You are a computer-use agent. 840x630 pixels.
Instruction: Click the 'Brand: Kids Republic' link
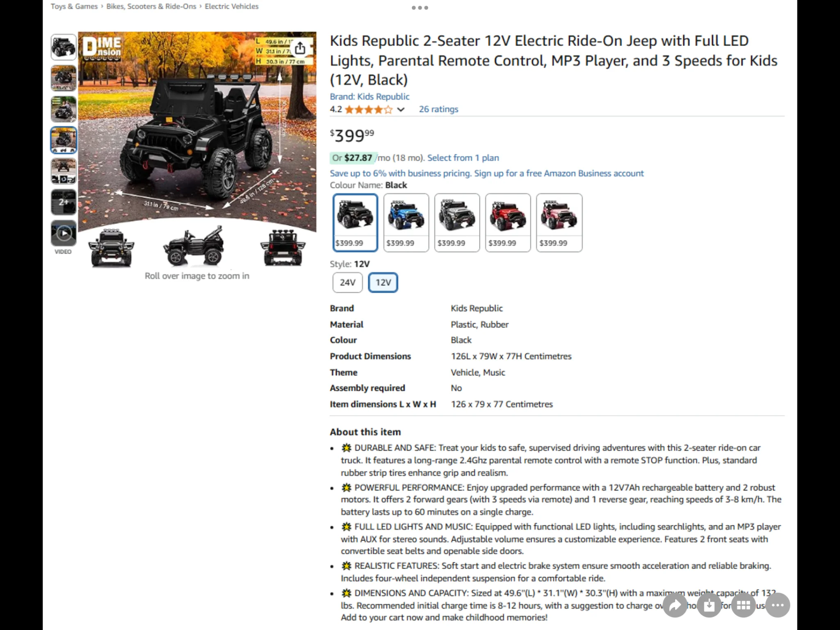(370, 96)
